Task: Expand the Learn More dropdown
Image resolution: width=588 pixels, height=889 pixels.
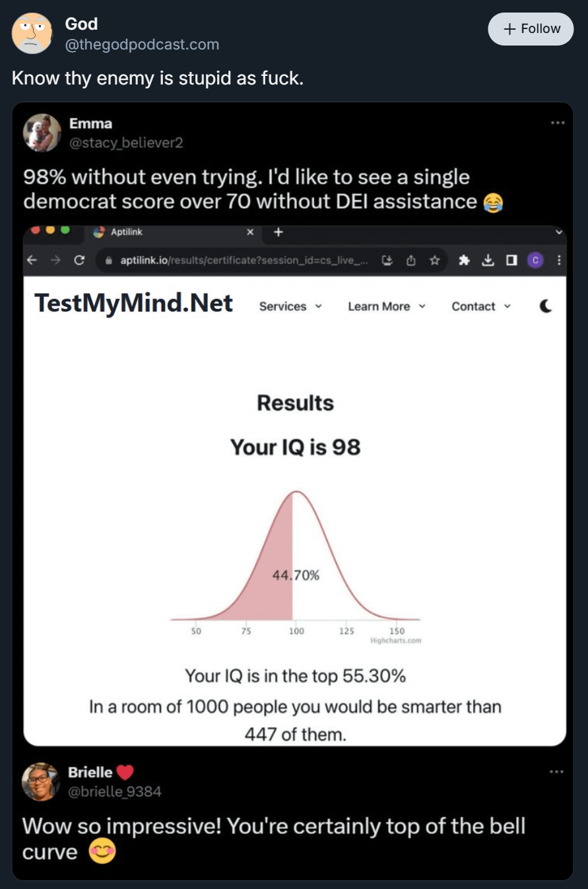Action: tap(387, 306)
